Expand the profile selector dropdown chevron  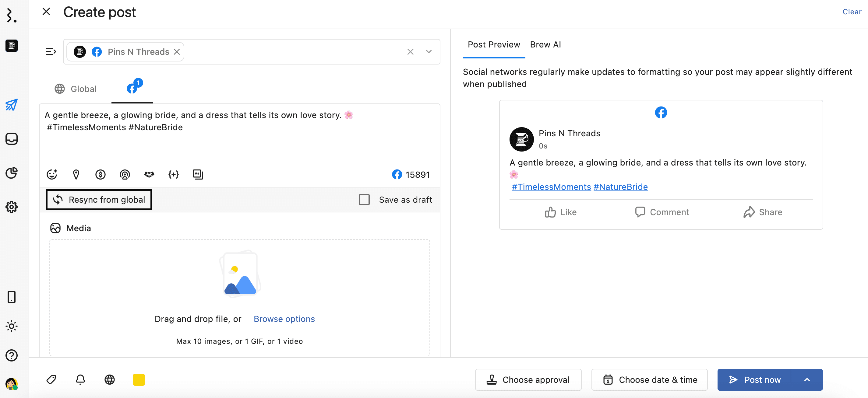point(429,52)
